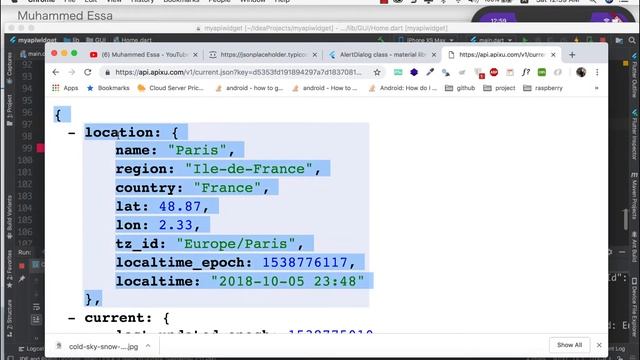Click the IDE search magnifier icon

632,40
